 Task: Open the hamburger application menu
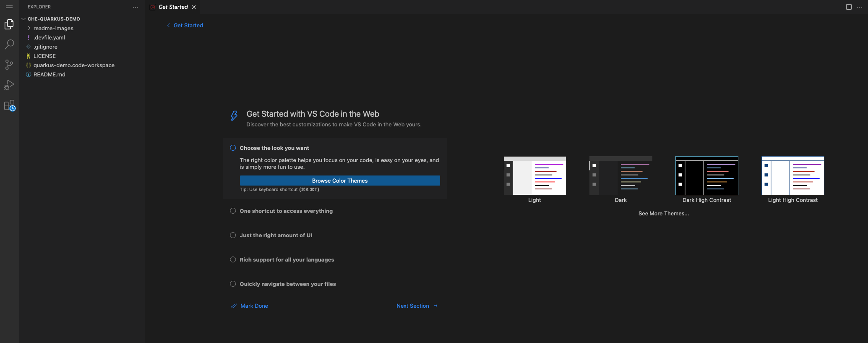coord(9,7)
